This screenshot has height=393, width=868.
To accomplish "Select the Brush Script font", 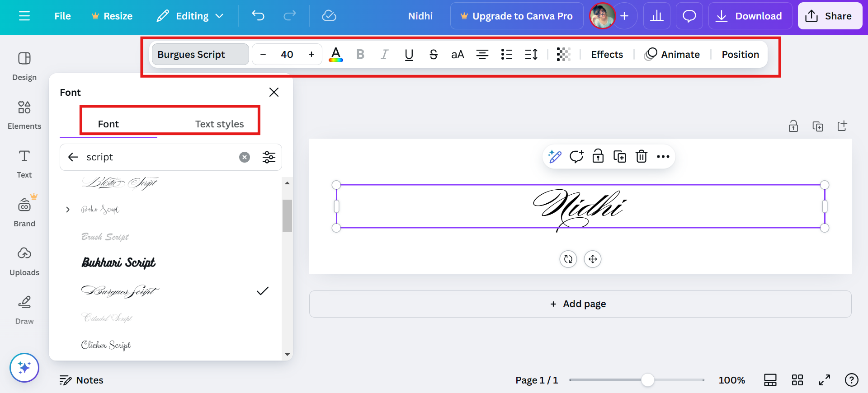I will pyautogui.click(x=105, y=237).
